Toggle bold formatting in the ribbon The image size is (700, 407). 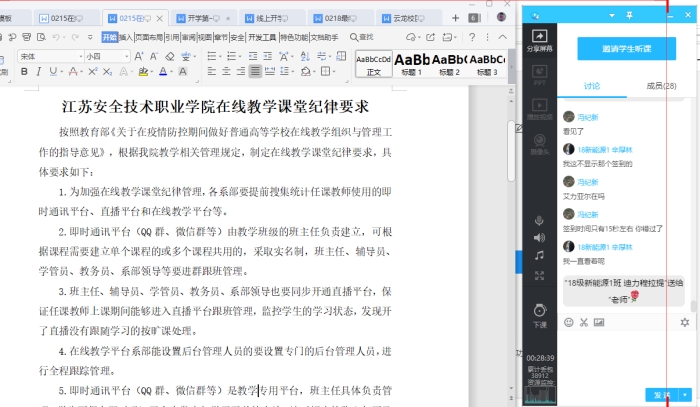pyautogui.click(x=24, y=72)
